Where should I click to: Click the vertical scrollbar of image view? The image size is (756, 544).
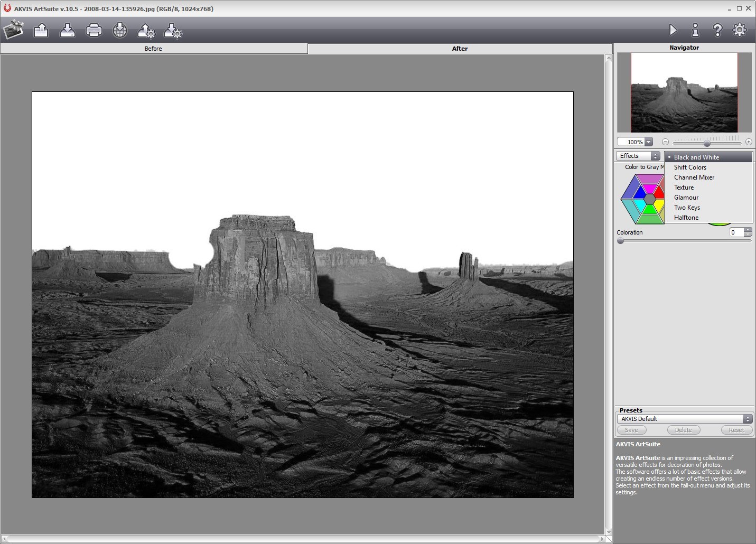(609, 295)
